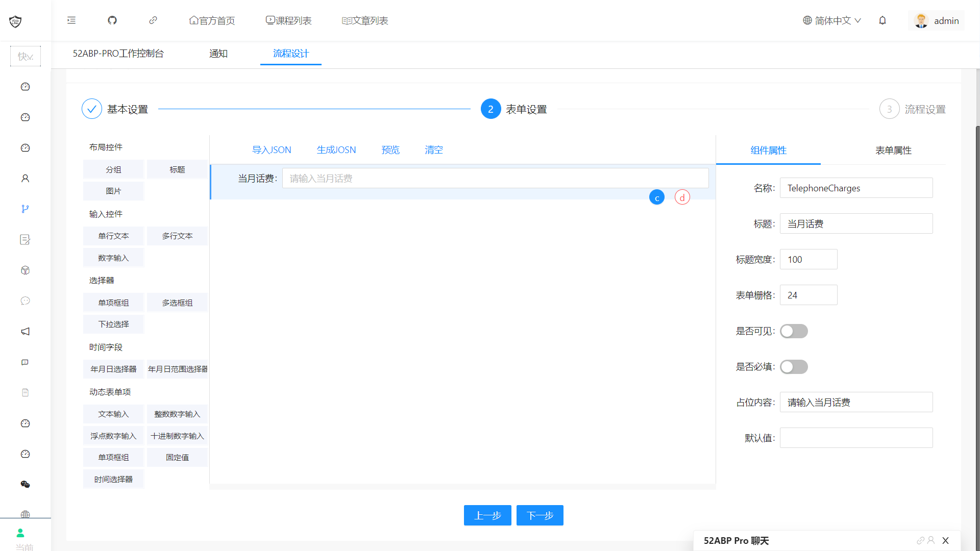Screen dimensions: 980x551
Task: Toggle the 是否可见 switch
Action: pyautogui.click(x=794, y=331)
